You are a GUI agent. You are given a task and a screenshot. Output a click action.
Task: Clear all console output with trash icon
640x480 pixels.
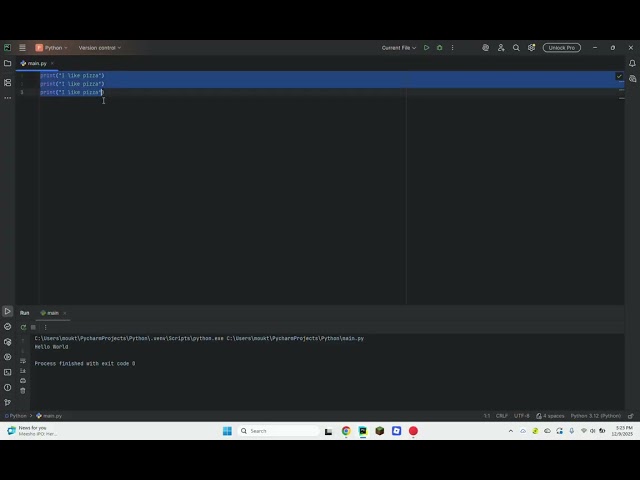[x=23, y=391]
